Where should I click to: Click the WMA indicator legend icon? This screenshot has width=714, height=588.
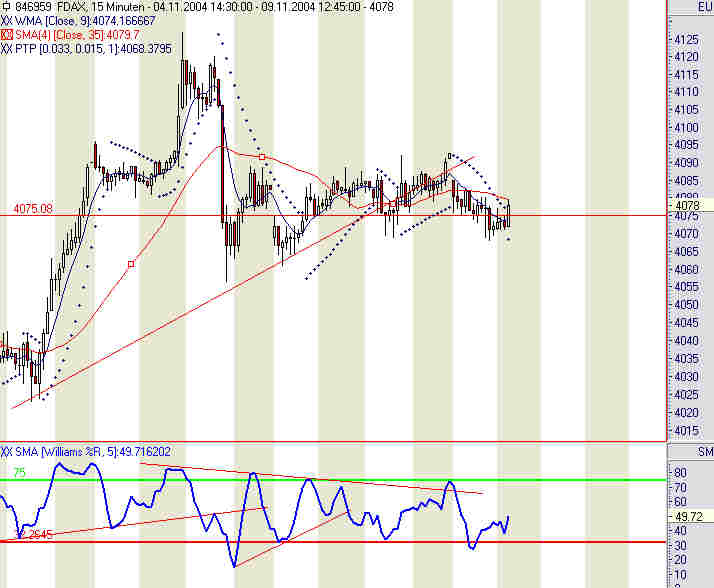[6, 21]
